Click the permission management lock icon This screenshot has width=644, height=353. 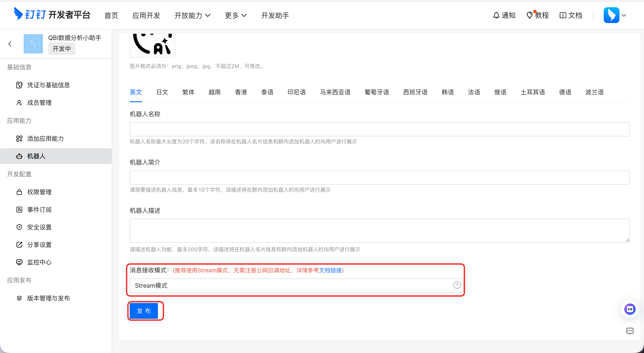19,192
